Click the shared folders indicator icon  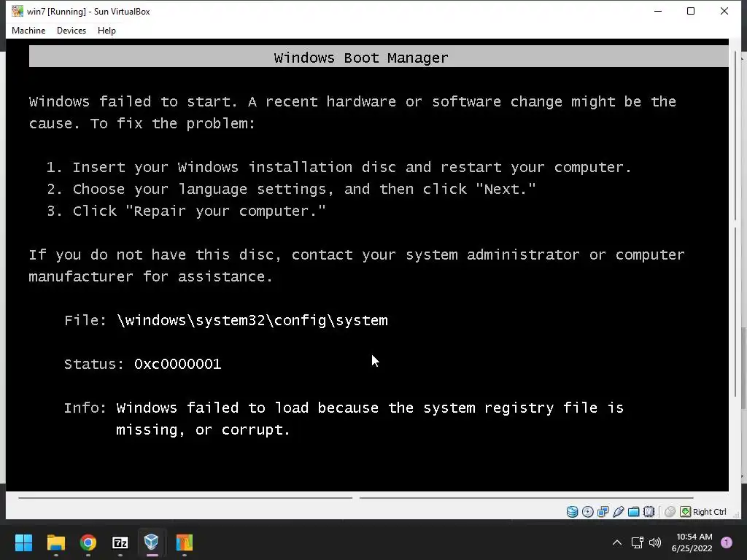[634, 511]
